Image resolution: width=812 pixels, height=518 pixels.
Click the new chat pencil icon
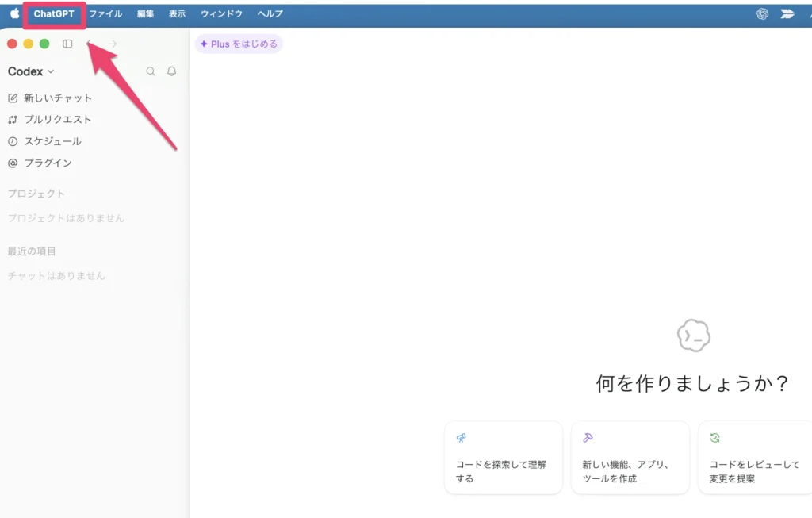[13, 98]
